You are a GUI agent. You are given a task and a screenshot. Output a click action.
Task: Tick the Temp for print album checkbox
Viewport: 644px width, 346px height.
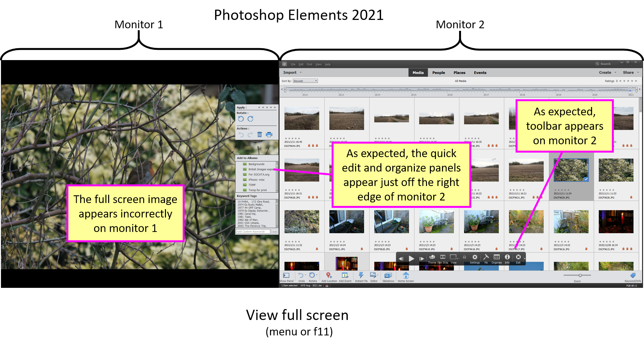[x=245, y=190]
